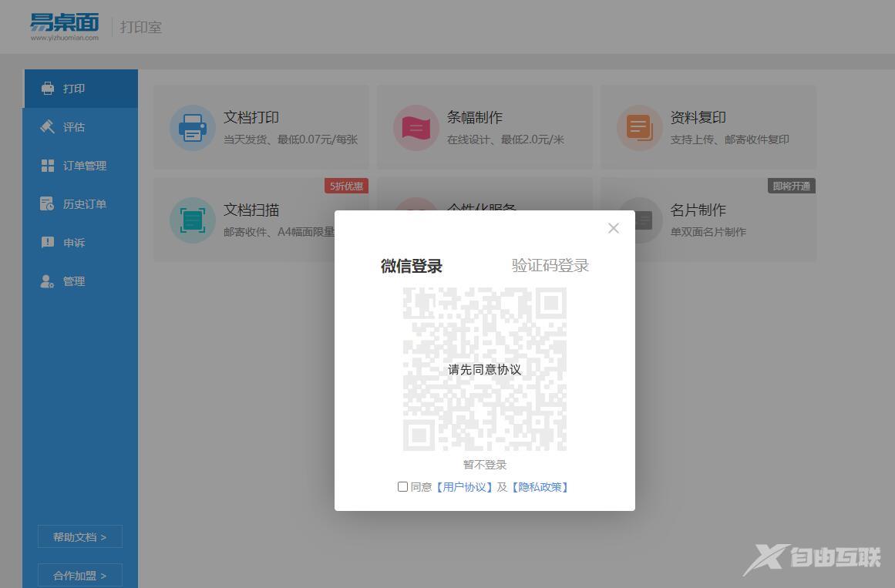895x588 pixels.
Task: Open 历史订单 in the sidebar
Action: tap(80, 203)
